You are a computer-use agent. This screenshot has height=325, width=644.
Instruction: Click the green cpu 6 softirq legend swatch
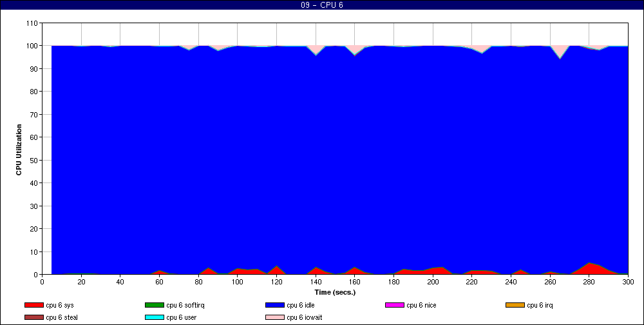[x=155, y=305]
